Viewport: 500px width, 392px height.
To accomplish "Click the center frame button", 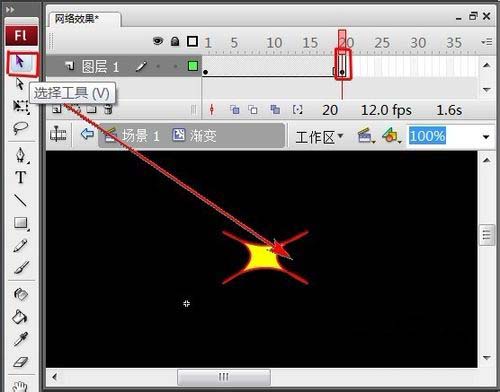I will click(x=212, y=109).
